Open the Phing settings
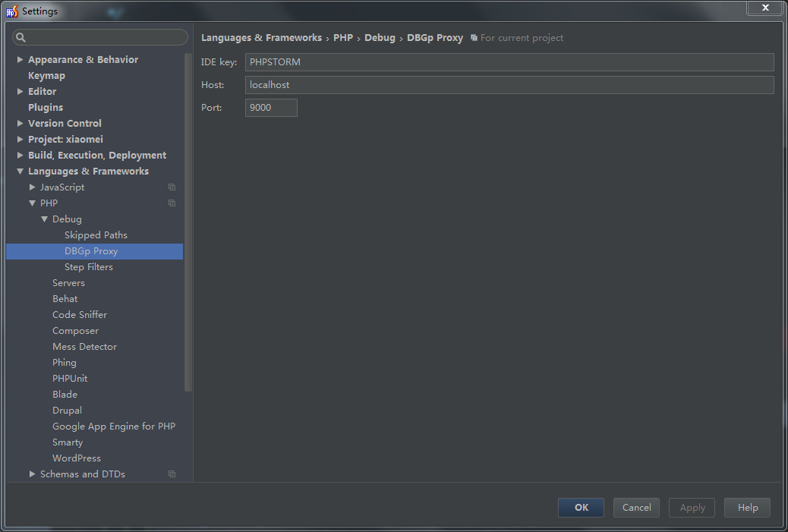788x532 pixels. point(65,363)
